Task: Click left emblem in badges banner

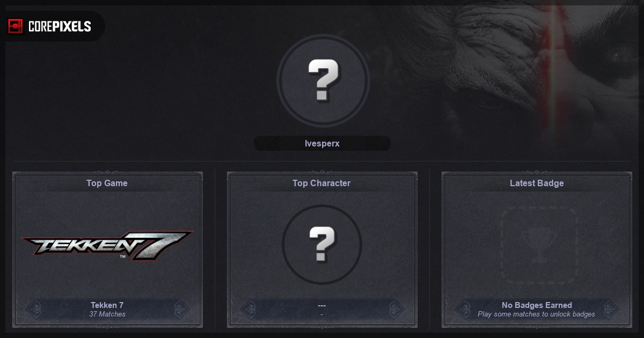Action: coord(464,310)
